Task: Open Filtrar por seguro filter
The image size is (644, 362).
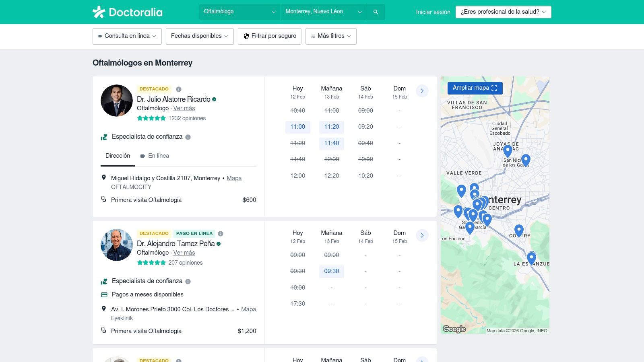Action: 270,36
